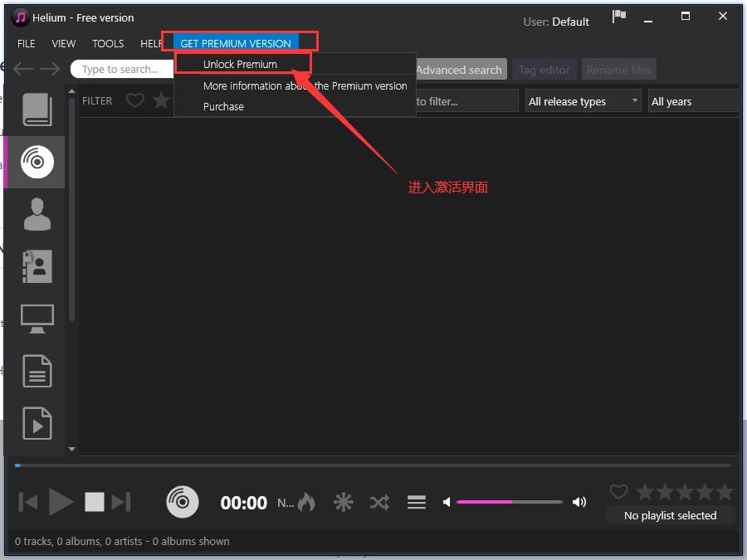The height and width of the screenshot is (560, 747).
Task: Click the Type to search field
Action: coord(123,69)
